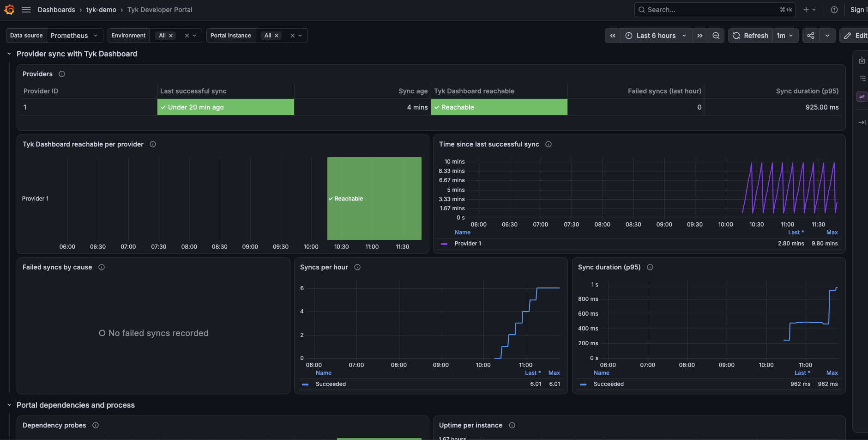The image size is (868, 440).
Task: Click the share dashboard icon
Action: [x=811, y=36]
